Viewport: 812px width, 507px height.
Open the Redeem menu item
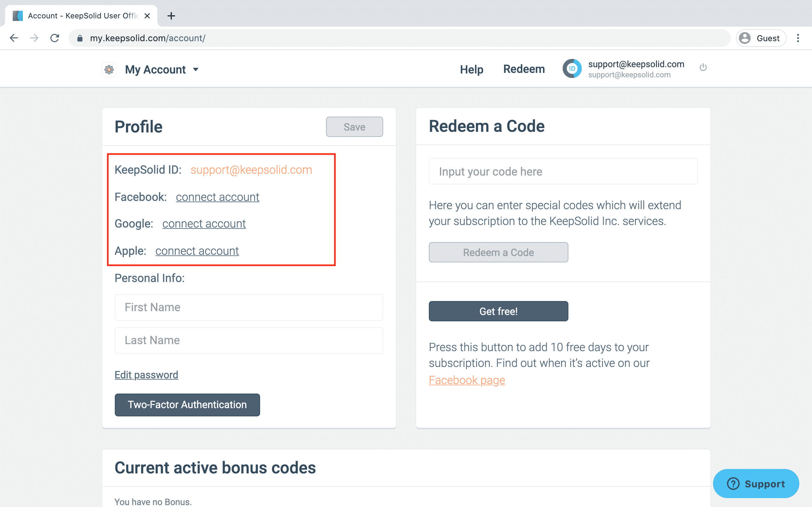click(524, 69)
